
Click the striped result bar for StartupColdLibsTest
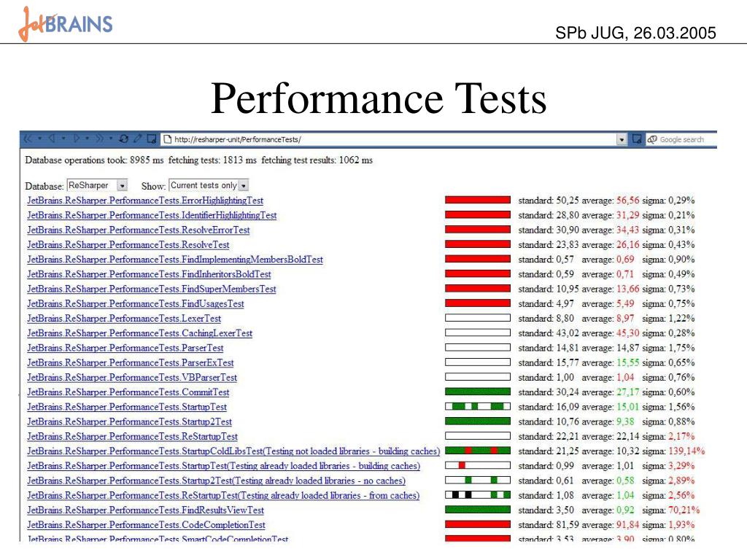pos(477,451)
